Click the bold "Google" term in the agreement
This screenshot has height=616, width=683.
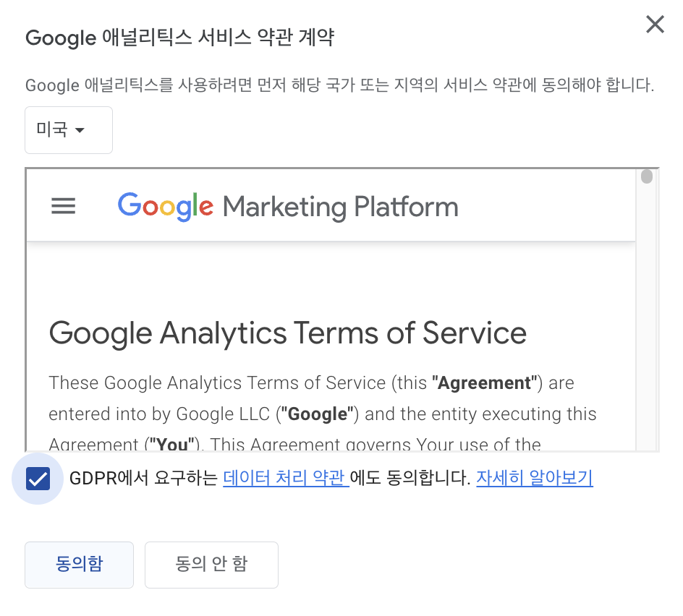pos(317,414)
